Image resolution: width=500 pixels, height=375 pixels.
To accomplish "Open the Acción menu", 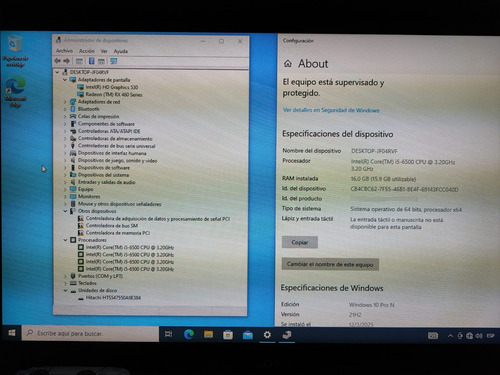I will pyautogui.click(x=87, y=51).
